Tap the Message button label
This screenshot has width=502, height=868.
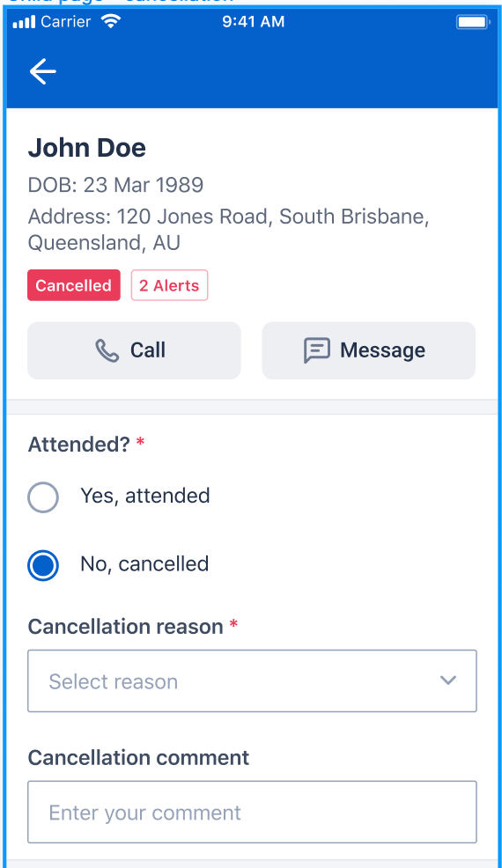(x=383, y=350)
